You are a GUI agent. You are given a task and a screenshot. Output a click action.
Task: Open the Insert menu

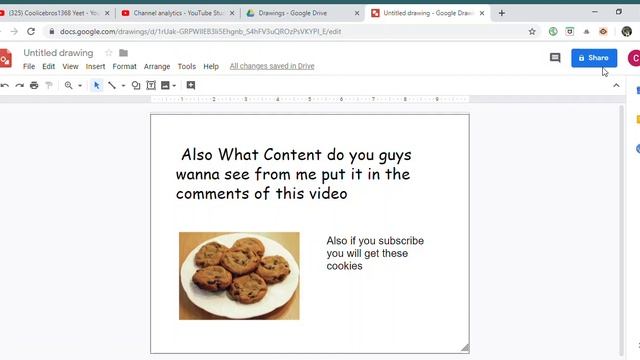click(96, 66)
